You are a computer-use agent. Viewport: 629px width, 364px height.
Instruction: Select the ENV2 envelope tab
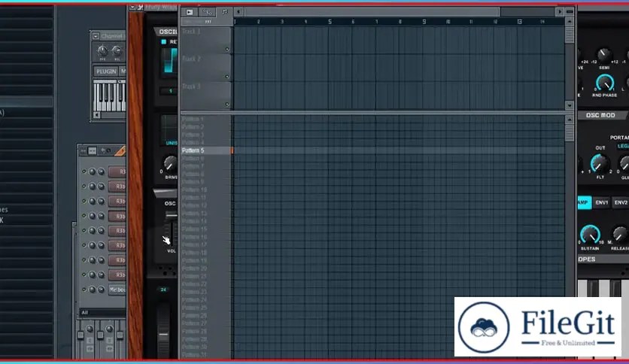pos(621,202)
